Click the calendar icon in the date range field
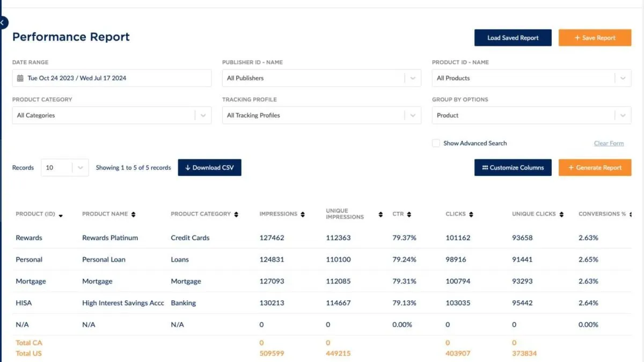Image resolution: width=644 pixels, height=362 pixels. click(x=20, y=78)
